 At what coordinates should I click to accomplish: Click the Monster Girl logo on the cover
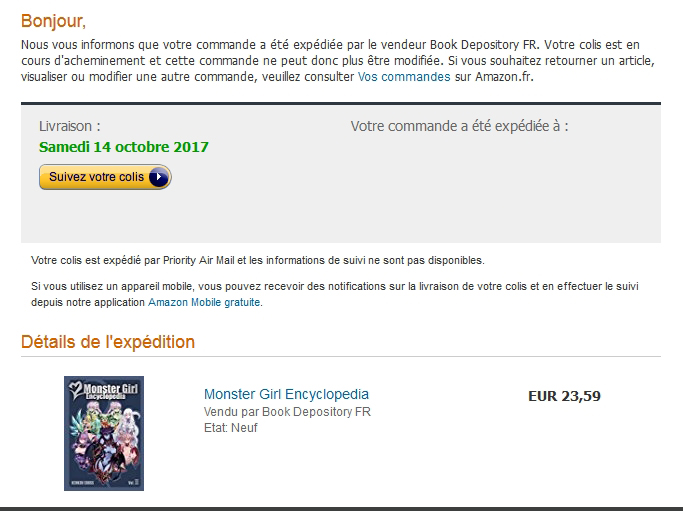pos(104,390)
